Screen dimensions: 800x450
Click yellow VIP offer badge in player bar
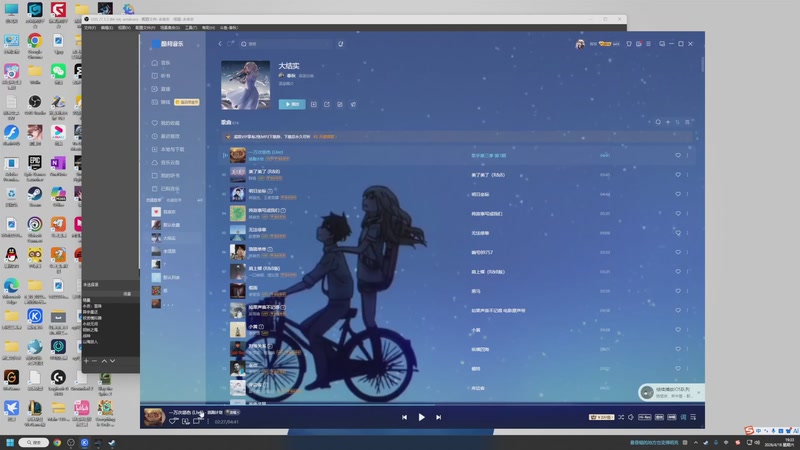coord(602,417)
